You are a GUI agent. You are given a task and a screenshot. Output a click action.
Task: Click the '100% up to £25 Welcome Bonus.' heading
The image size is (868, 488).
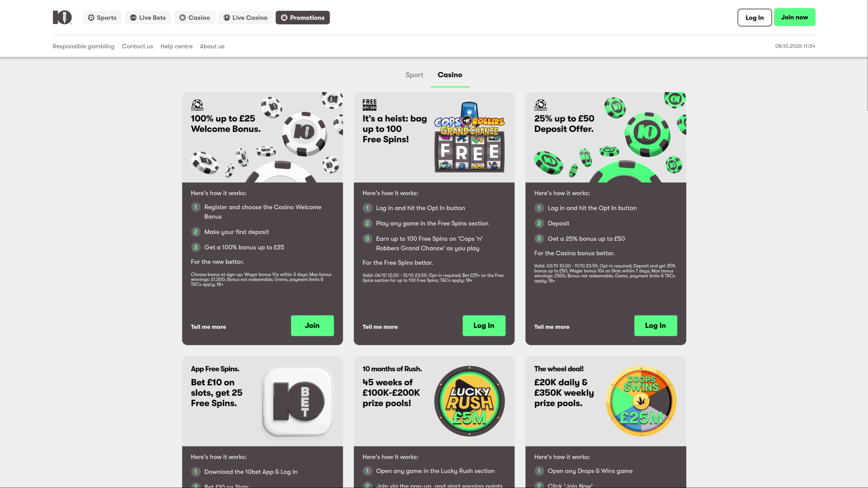[226, 124]
